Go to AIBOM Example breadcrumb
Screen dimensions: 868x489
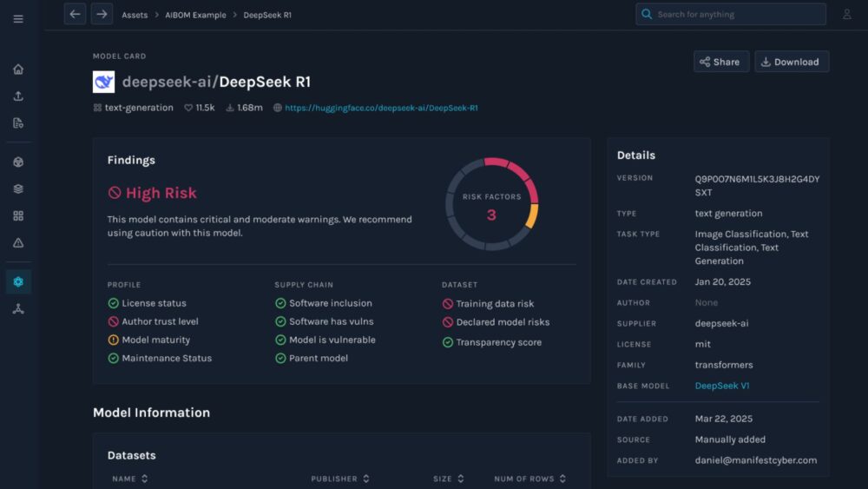click(195, 15)
